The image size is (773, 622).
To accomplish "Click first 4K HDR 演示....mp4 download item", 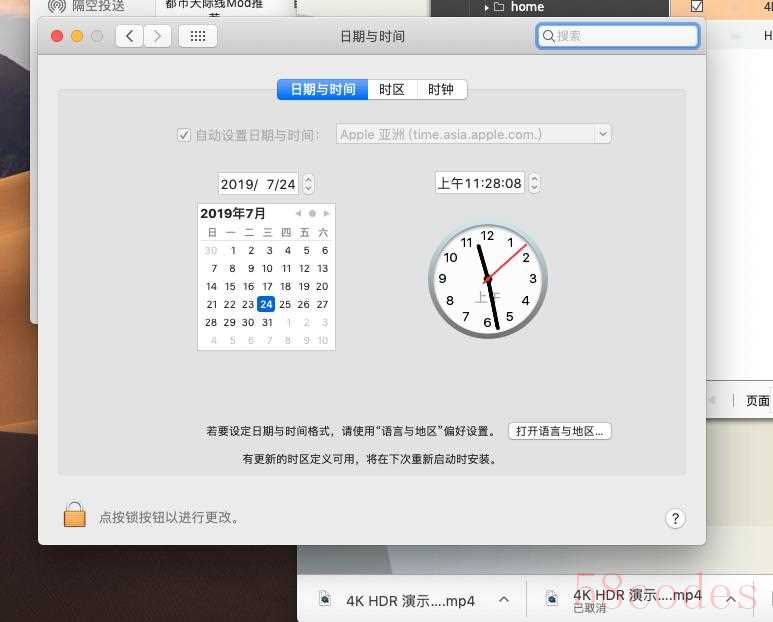I will [x=410, y=601].
